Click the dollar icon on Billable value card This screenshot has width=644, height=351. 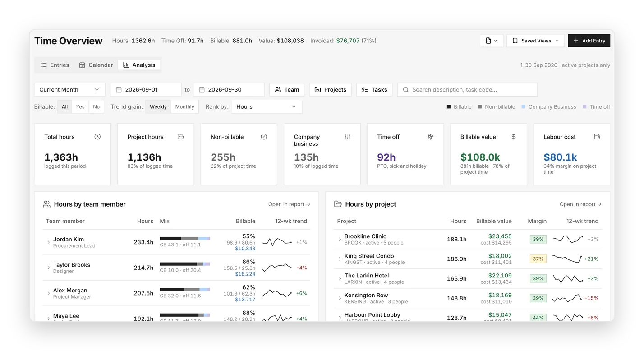coord(514,137)
